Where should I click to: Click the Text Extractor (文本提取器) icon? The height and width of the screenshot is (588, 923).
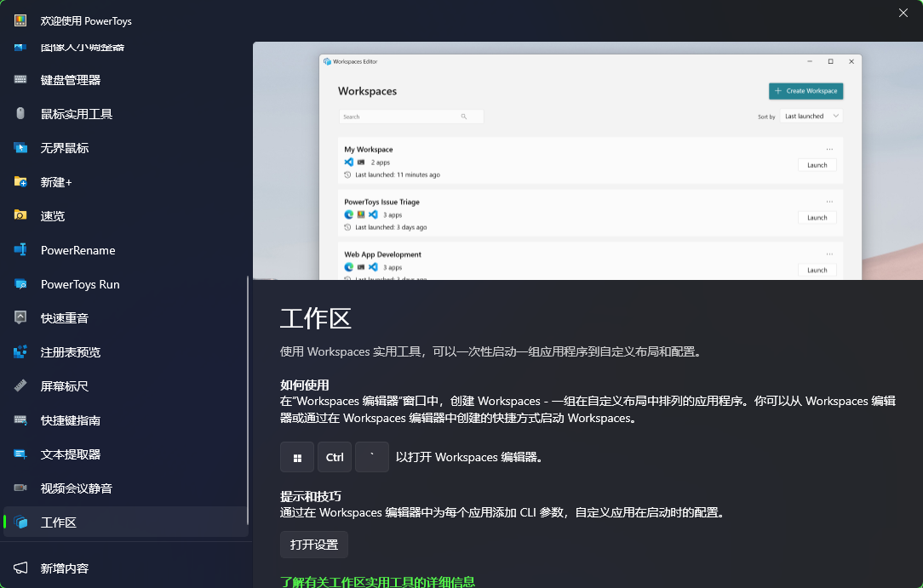tap(20, 454)
